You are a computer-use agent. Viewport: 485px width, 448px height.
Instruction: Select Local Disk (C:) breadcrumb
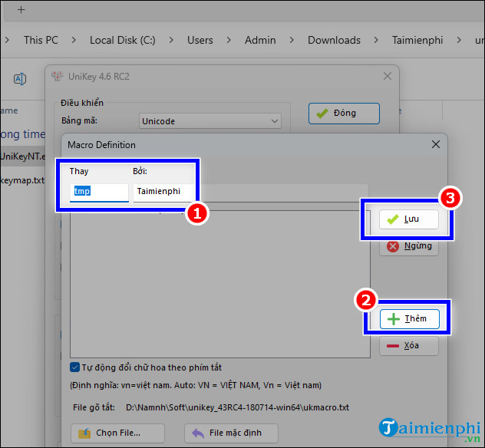123,40
